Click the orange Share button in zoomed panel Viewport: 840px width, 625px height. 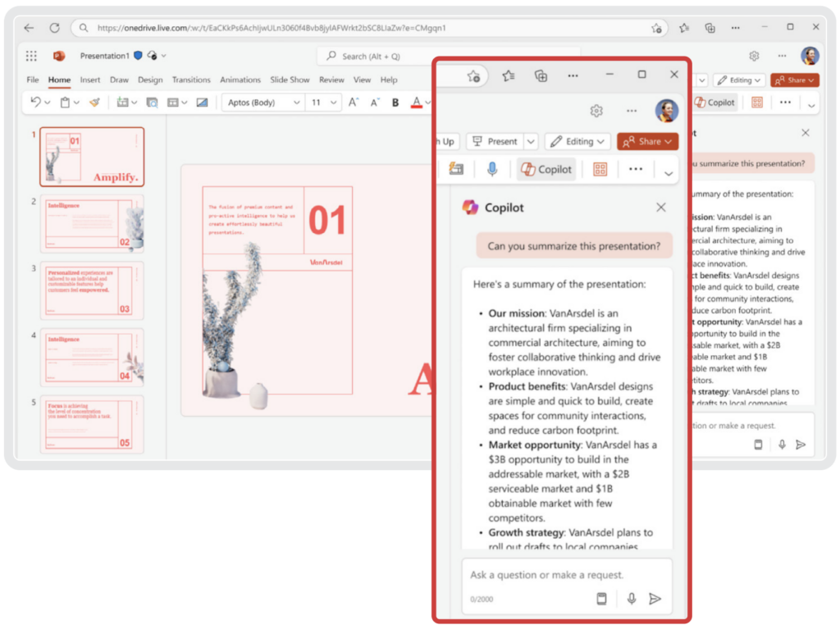(x=648, y=141)
